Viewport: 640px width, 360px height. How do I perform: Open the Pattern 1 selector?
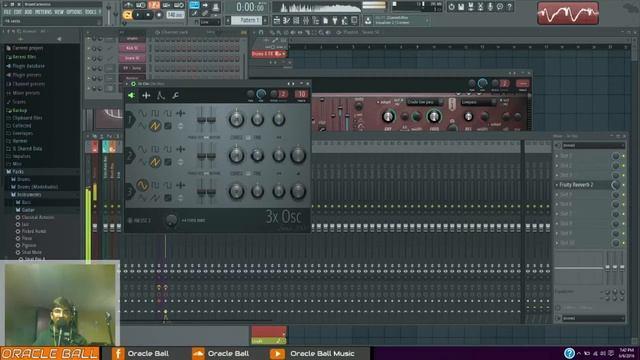click(x=247, y=20)
